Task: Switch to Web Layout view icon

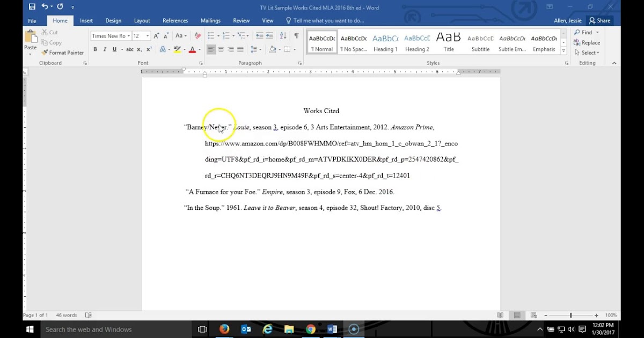Action: coord(533,315)
